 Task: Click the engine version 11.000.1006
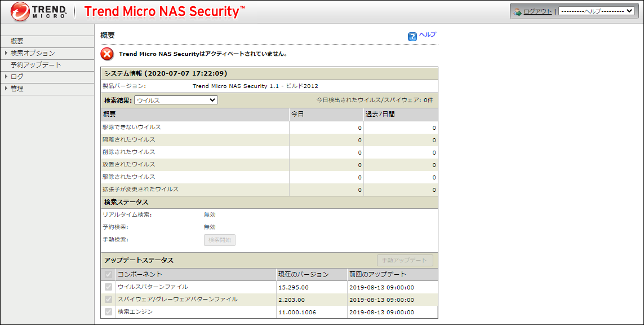(x=297, y=312)
